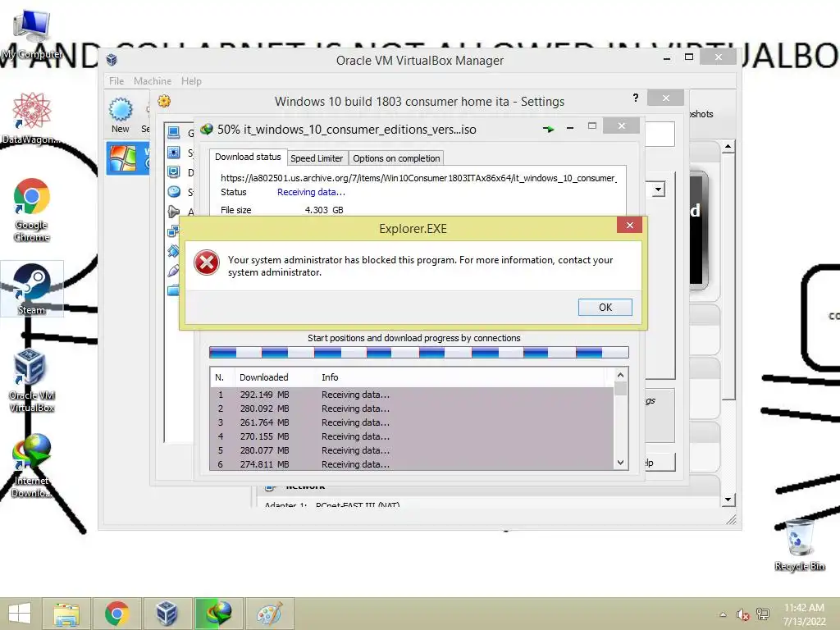Select System category icon in VM Settings
840x630 pixels.
[x=174, y=153]
